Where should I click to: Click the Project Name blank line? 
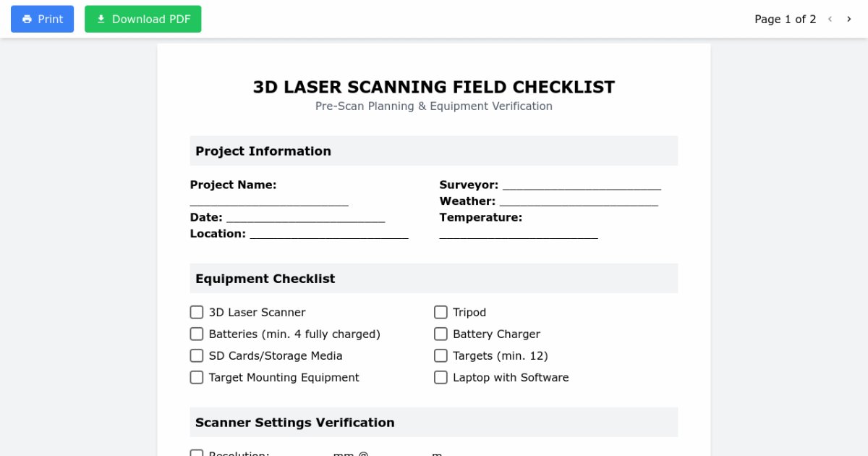tap(269, 202)
